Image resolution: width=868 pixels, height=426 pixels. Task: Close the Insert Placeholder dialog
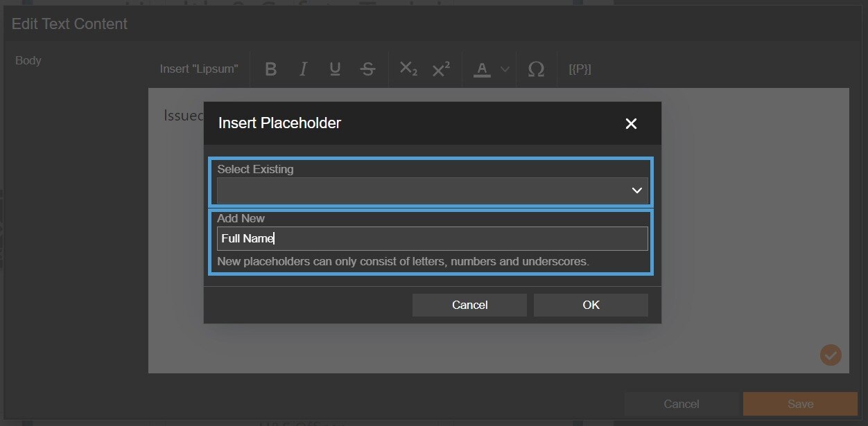tap(631, 123)
